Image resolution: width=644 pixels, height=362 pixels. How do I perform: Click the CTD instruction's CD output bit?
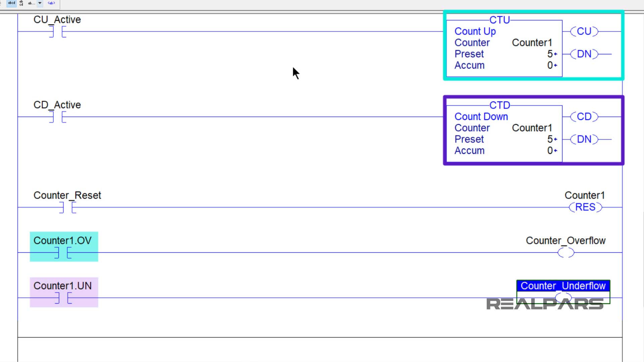tap(584, 117)
